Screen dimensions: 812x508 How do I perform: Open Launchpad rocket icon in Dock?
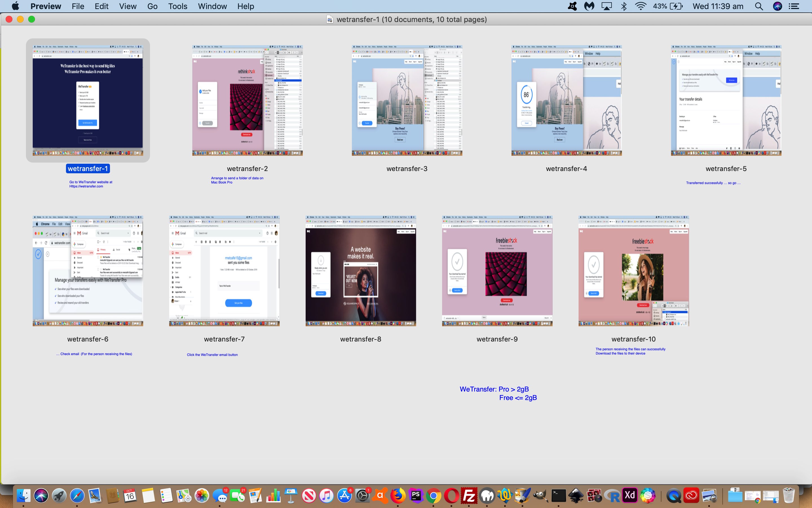tap(59, 496)
